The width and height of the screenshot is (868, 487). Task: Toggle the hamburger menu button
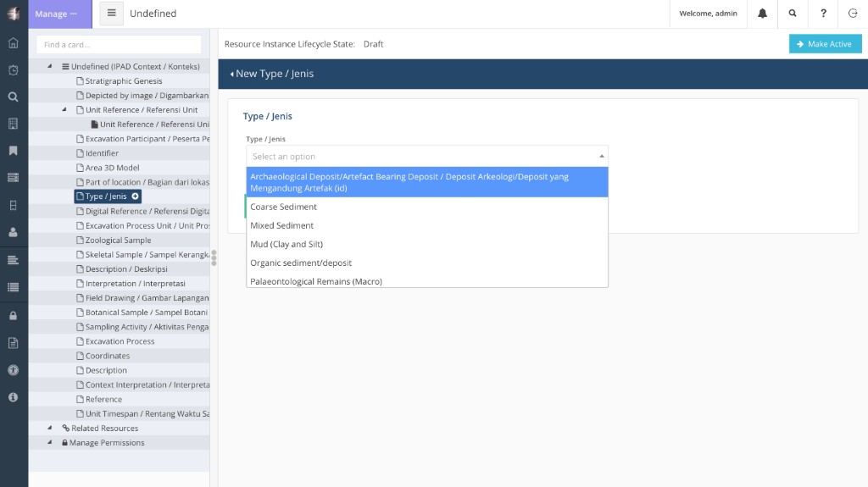coord(111,14)
